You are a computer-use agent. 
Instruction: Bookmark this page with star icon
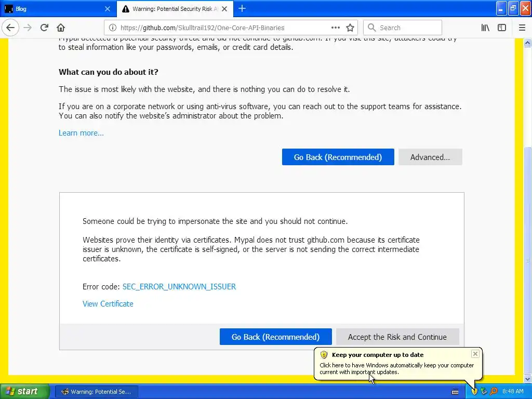(x=350, y=28)
